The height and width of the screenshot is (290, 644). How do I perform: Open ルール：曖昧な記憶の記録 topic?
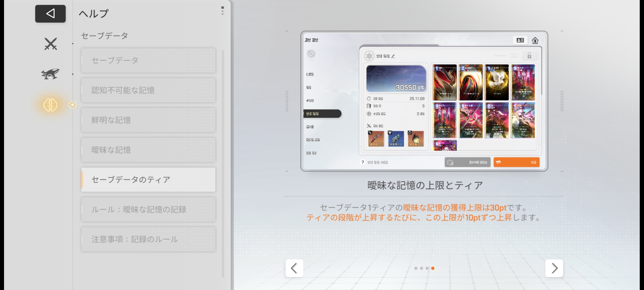[148, 209]
